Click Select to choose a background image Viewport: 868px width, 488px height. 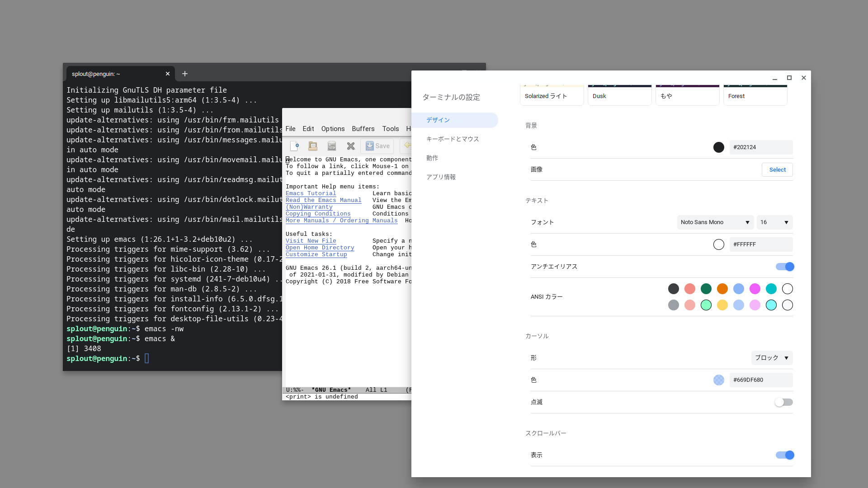pyautogui.click(x=777, y=169)
